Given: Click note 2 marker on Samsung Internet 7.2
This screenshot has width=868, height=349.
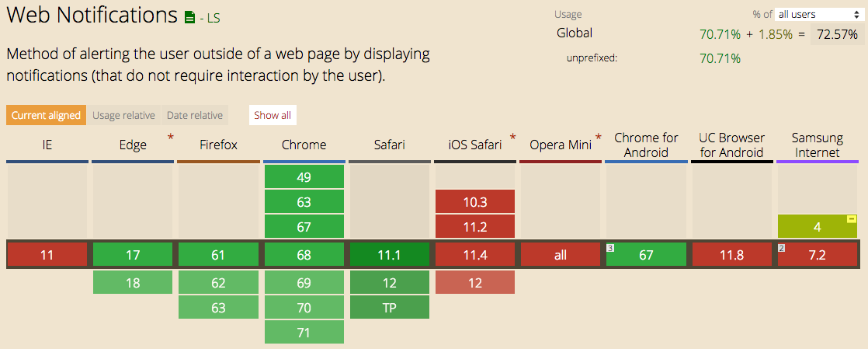Looking at the screenshot, I should click(x=782, y=247).
